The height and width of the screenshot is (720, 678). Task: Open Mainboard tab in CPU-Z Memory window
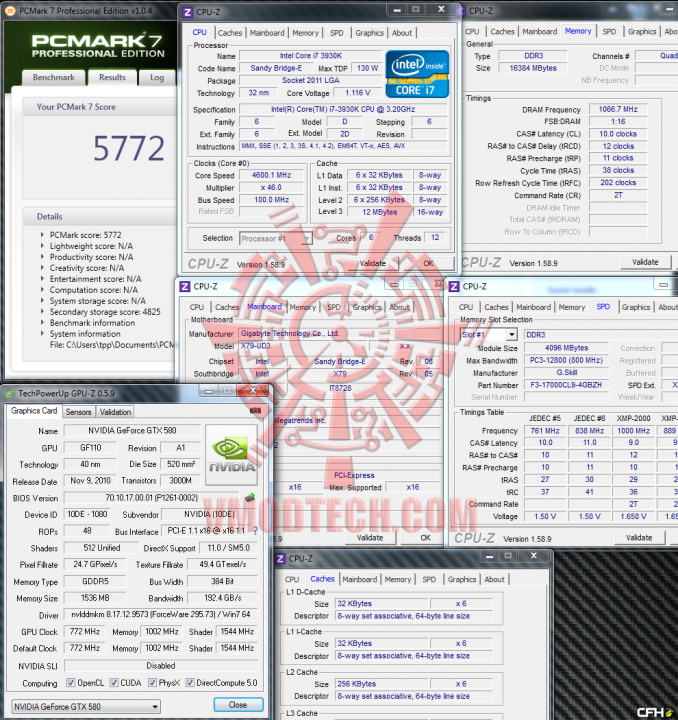540,32
